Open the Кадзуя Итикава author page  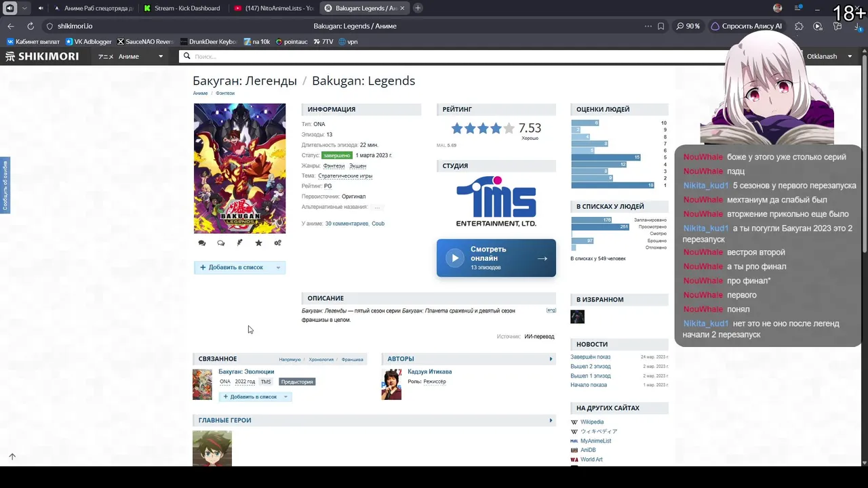429,371
